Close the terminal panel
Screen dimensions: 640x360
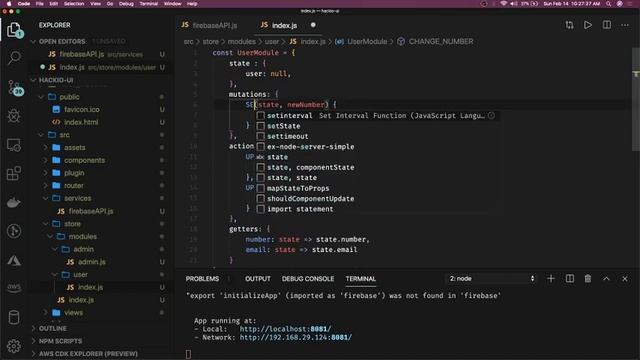625,279
